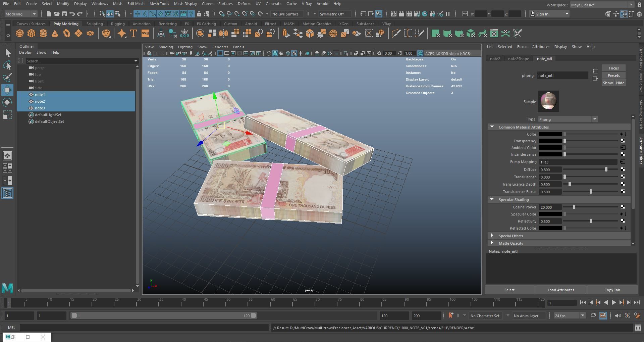Switch to the Rigging shelf tab
This screenshot has height=342, width=644.
coord(118,24)
